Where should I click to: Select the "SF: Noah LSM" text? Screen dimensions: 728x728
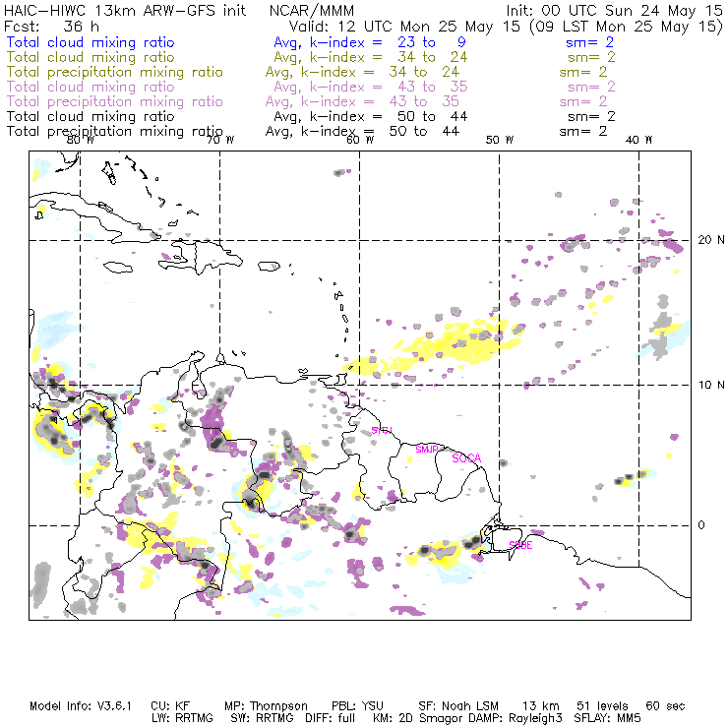pos(458,706)
